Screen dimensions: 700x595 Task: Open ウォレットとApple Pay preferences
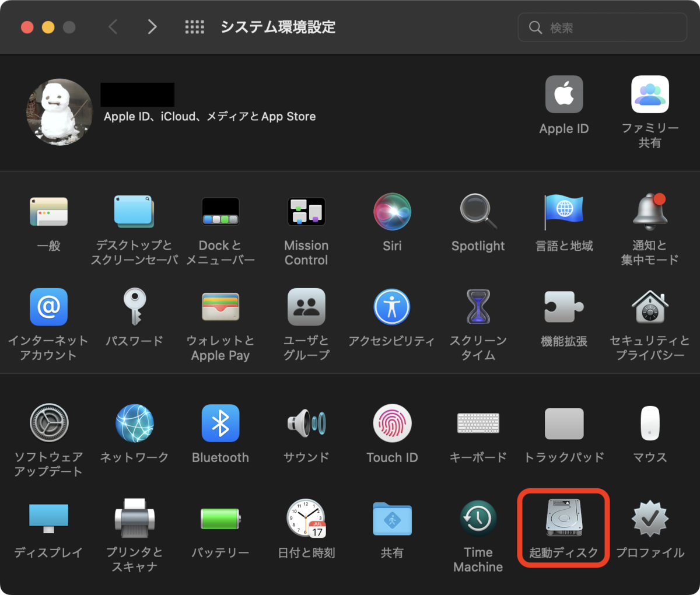(x=220, y=307)
